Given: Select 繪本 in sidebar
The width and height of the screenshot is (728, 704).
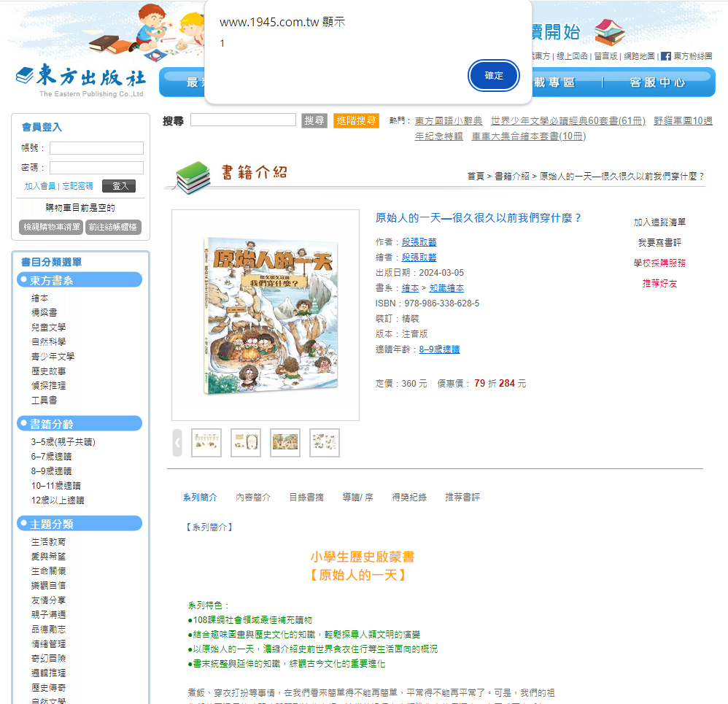Looking at the screenshot, I should click(x=40, y=298).
